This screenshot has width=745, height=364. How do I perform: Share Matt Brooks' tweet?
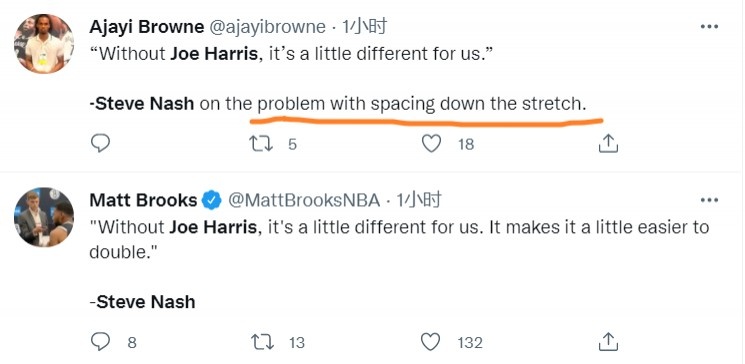[x=608, y=342]
